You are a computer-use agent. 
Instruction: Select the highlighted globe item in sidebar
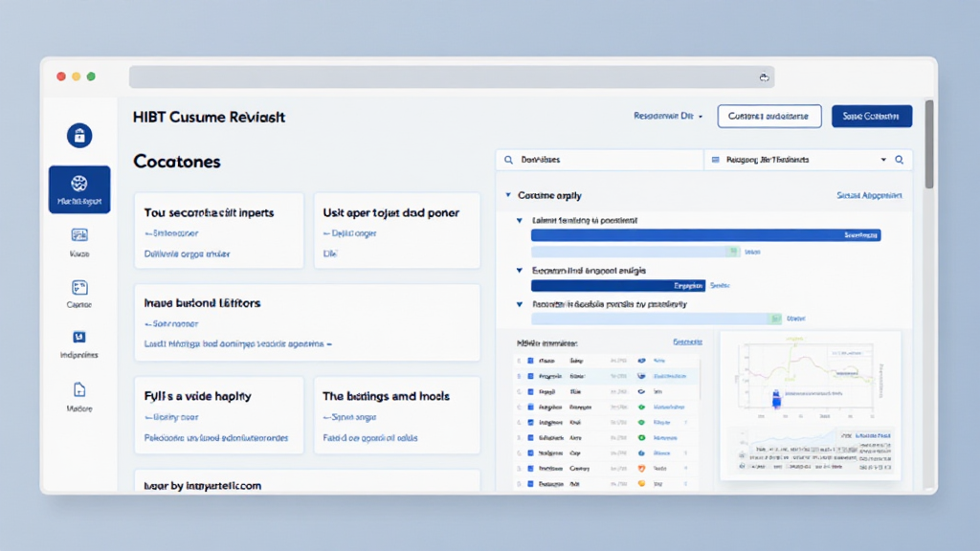[79, 188]
